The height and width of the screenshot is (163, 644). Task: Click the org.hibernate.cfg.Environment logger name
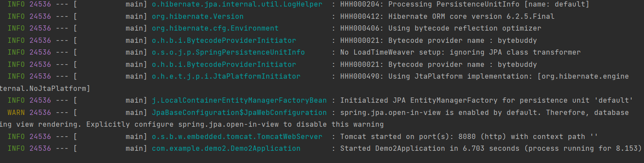point(215,28)
